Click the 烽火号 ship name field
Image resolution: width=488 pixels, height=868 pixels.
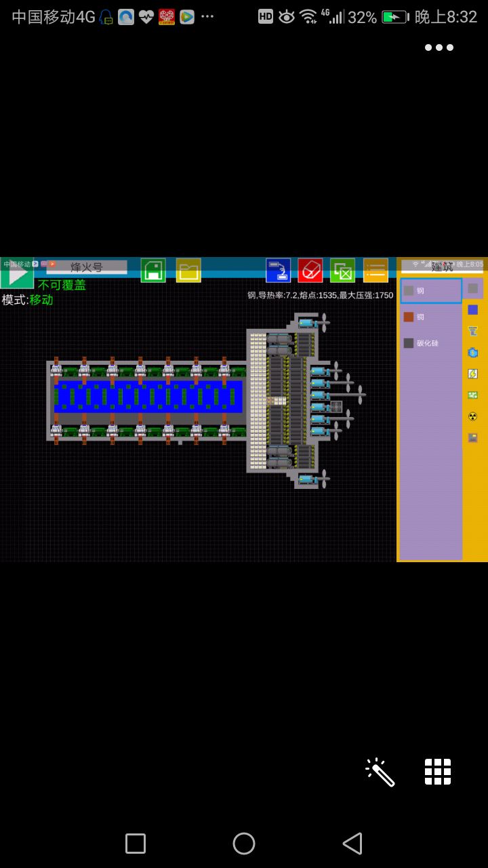[x=87, y=267]
